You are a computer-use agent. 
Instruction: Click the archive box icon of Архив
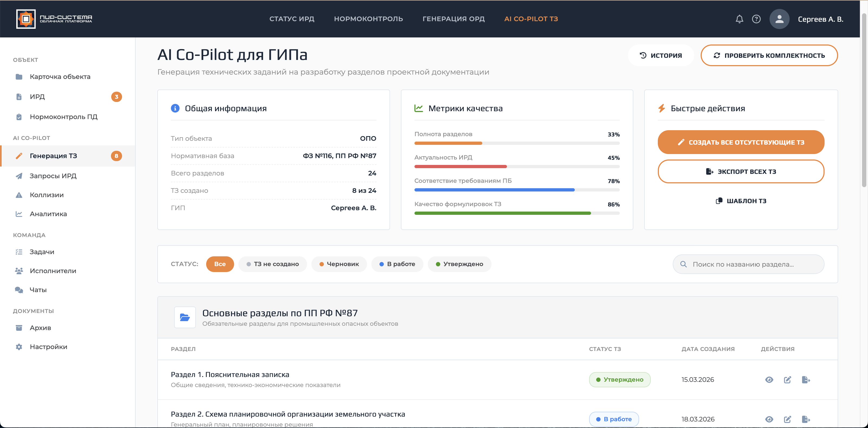(x=19, y=328)
